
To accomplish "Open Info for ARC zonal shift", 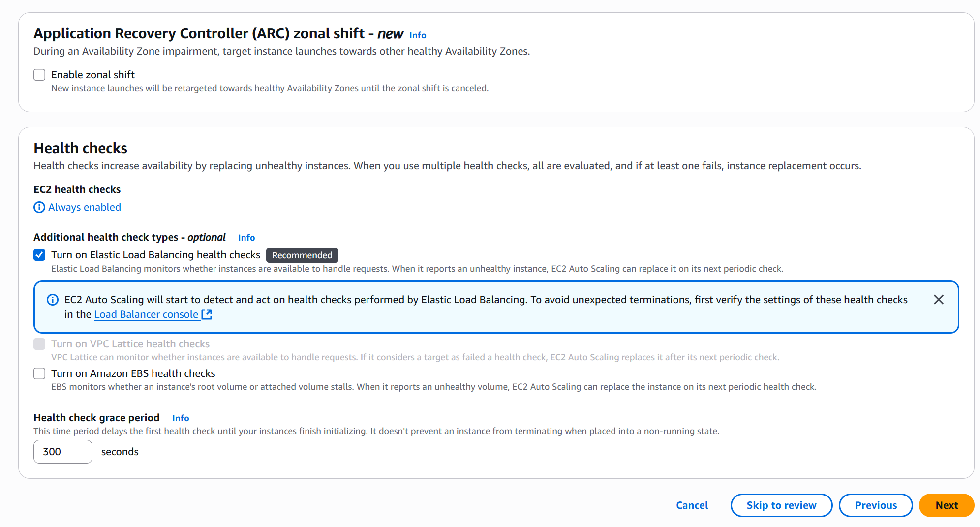I will [418, 35].
